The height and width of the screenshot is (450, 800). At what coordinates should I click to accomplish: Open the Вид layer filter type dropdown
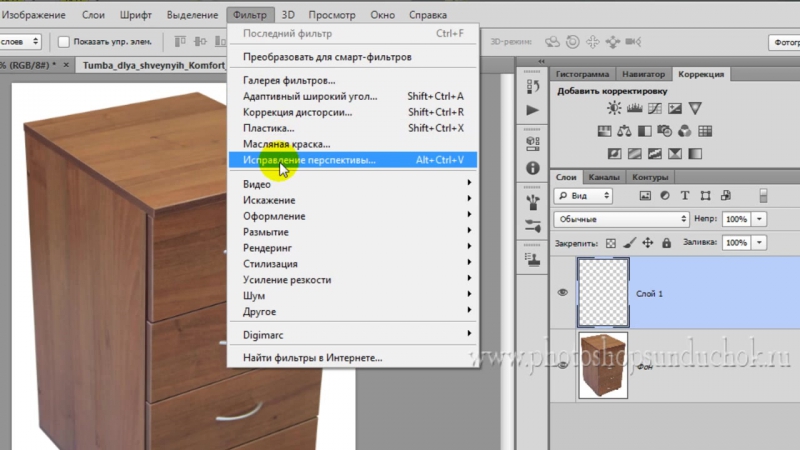click(583, 195)
